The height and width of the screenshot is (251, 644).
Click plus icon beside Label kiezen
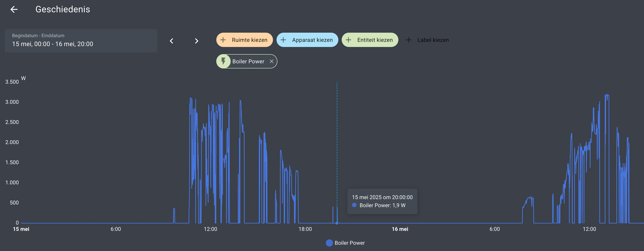(408, 40)
